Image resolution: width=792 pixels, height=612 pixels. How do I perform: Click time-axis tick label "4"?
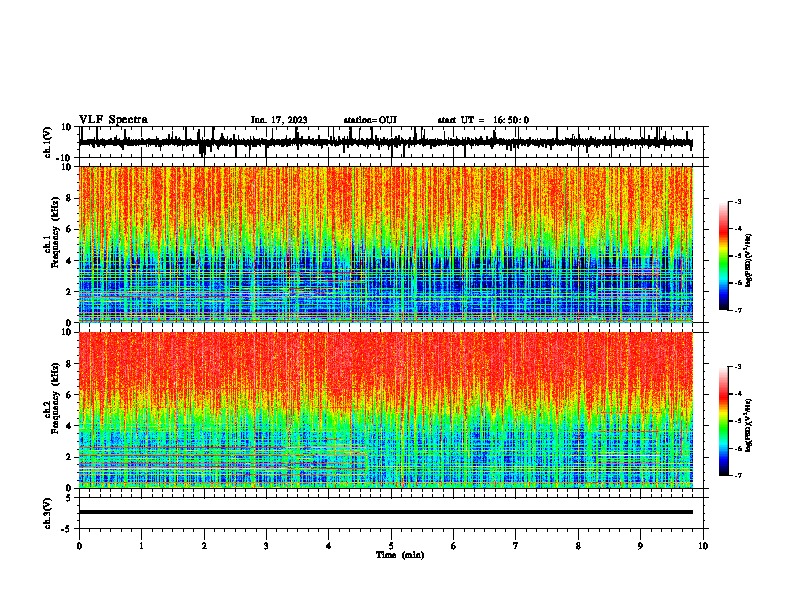[x=329, y=546]
